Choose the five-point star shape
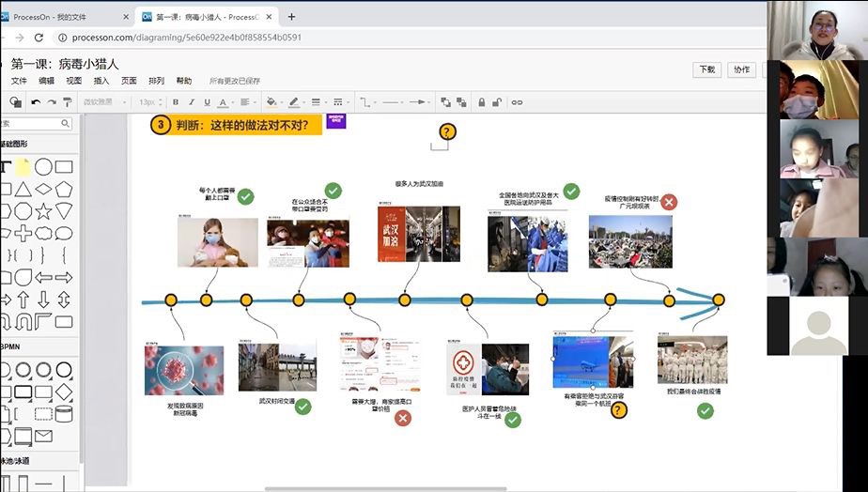 (x=43, y=211)
